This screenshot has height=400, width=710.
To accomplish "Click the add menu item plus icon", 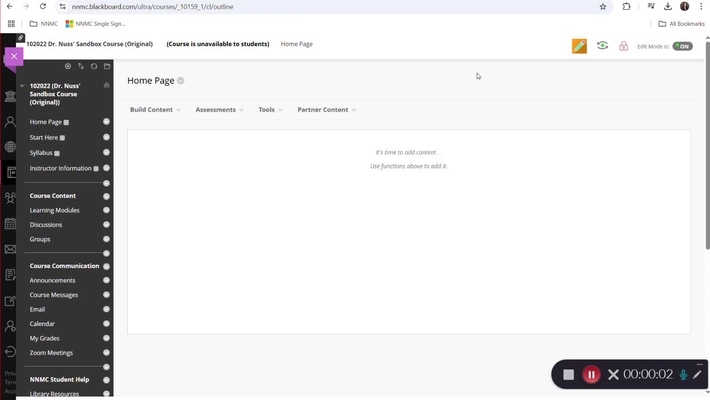I will [67, 66].
